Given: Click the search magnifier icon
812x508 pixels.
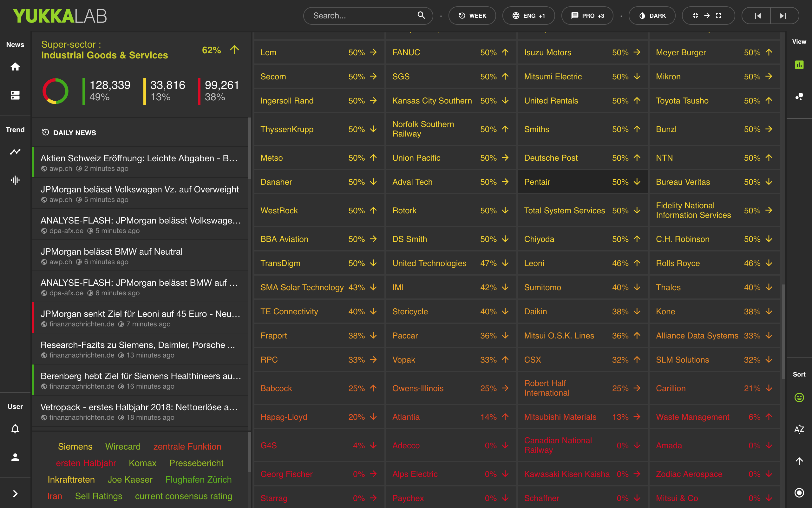Looking at the screenshot, I should coord(421,15).
